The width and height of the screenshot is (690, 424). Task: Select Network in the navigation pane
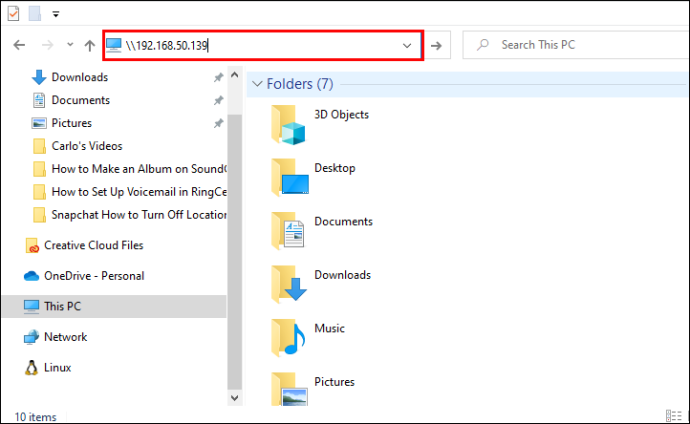[55, 337]
